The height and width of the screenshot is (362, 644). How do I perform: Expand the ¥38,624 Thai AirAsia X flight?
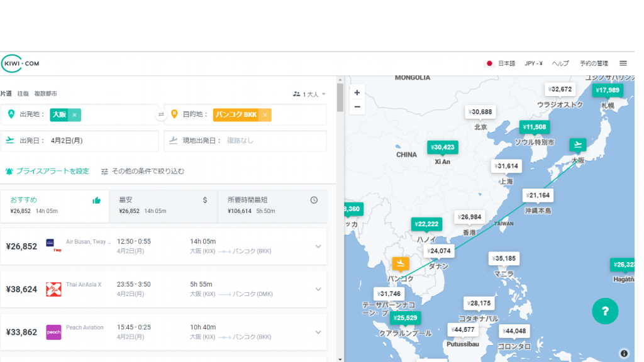pos(318,289)
